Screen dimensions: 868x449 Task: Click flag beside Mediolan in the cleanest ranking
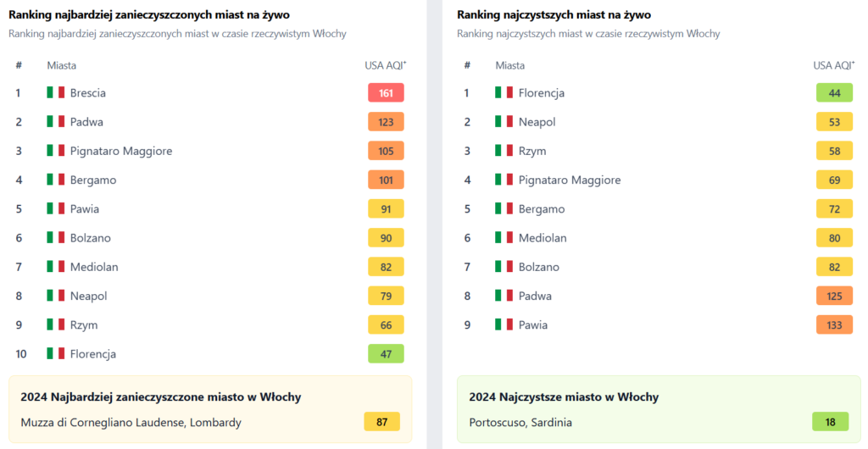(504, 238)
